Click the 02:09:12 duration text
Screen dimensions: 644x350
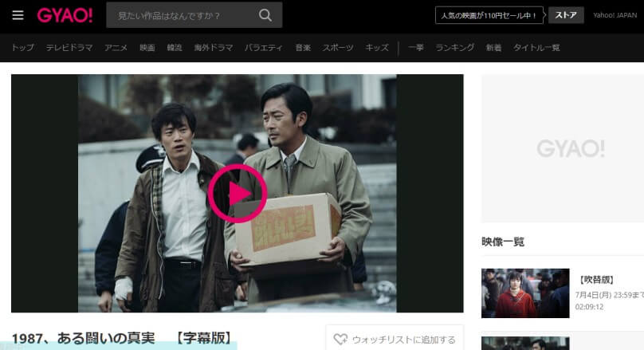click(x=589, y=307)
